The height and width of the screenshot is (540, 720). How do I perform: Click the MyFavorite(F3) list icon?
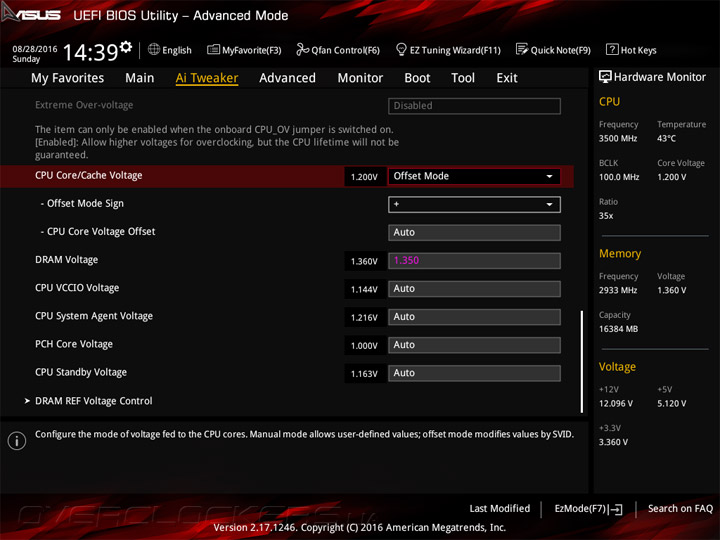click(x=213, y=49)
